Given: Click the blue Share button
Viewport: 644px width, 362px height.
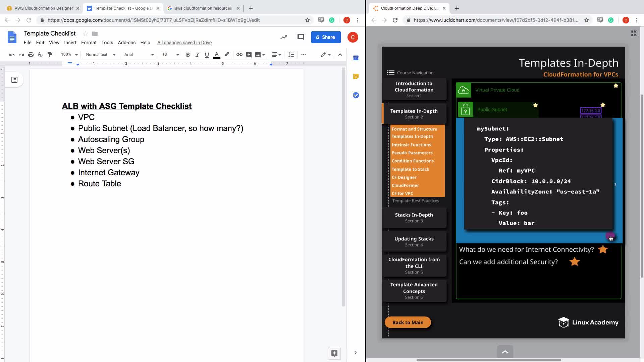Looking at the screenshot, I should pyautogui.click(x=326, y=37).
